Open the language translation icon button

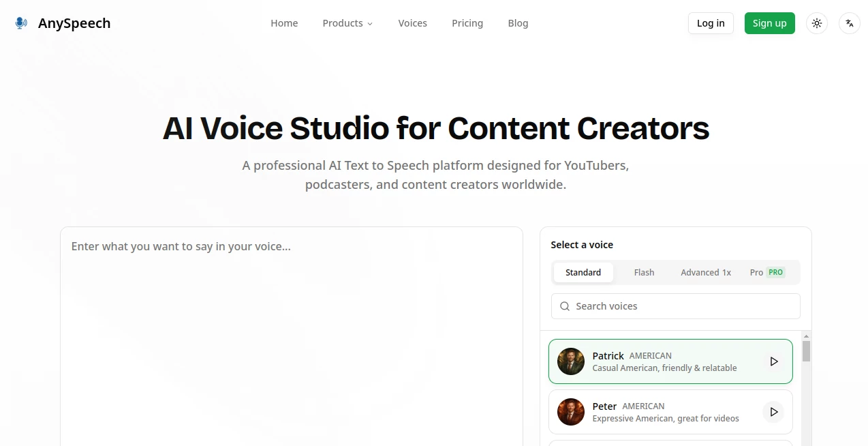tap(850, 23)
